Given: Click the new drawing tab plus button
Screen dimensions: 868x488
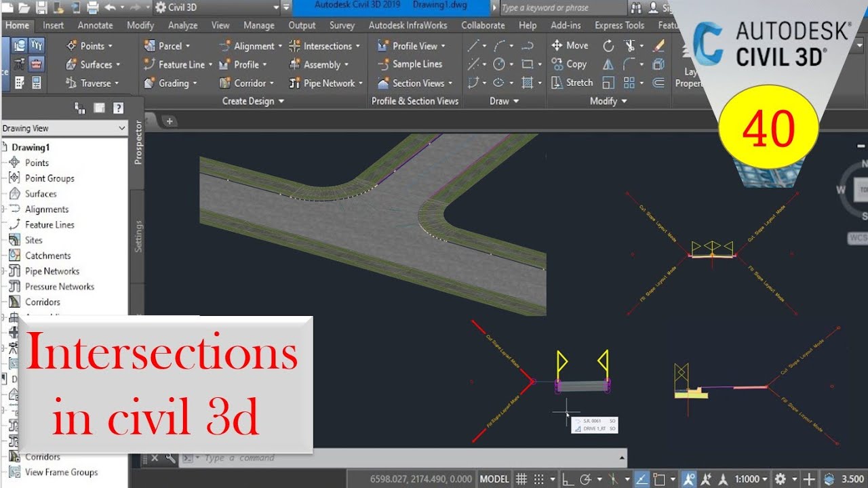Looking at the screenshot, I should (170, 121).
